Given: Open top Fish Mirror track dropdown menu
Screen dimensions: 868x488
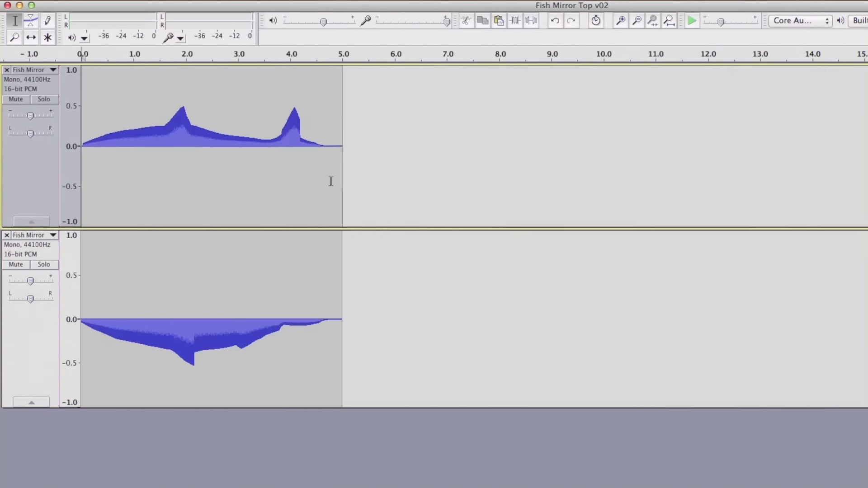Looking at the screenshot, I should pyautogui.click(x=53, y=70).
